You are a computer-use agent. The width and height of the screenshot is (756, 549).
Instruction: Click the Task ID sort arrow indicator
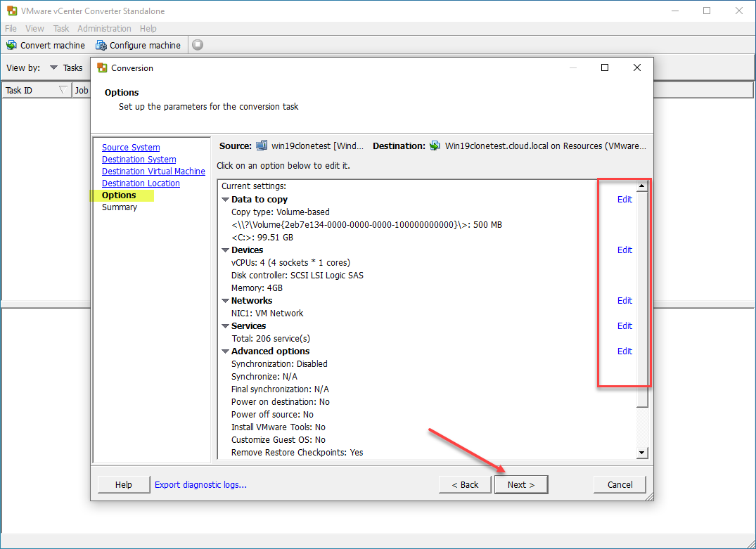(x=63, y=90)
